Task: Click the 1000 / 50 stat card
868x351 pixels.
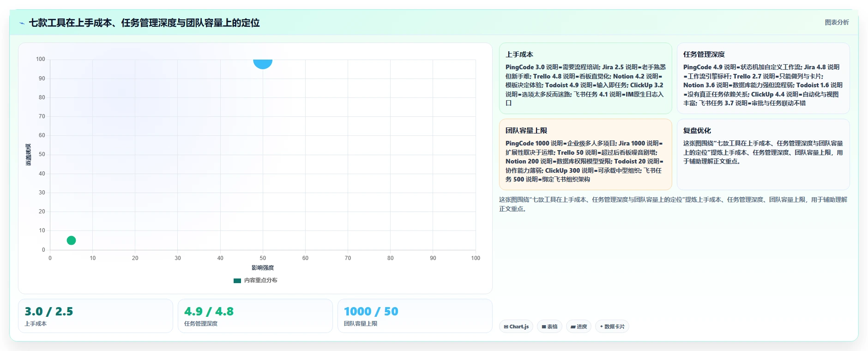Action: [x=415, y=316]
